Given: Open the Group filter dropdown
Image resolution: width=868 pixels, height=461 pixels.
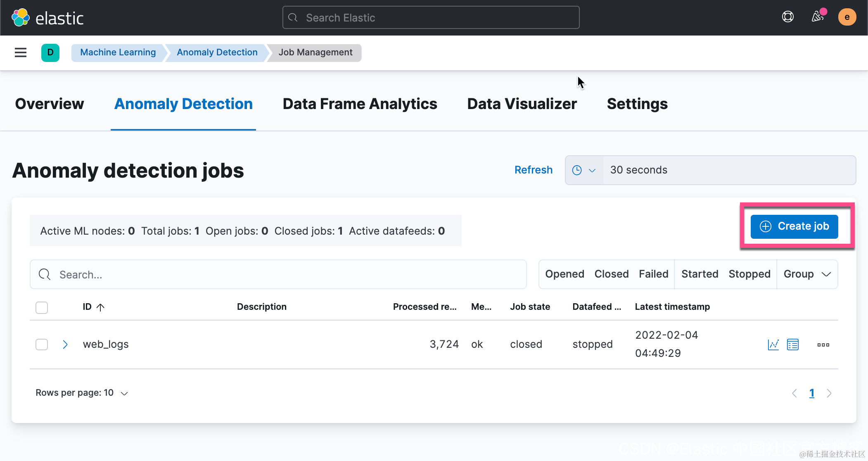Looking at the screenshot, I should [807, 274].
